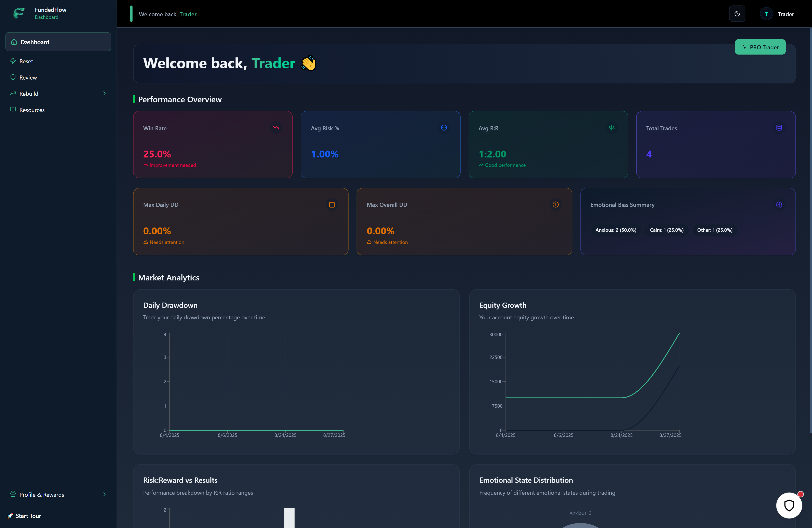Click the Emotional Bias brain icon

pyautogui.click(x=779, y=205)
